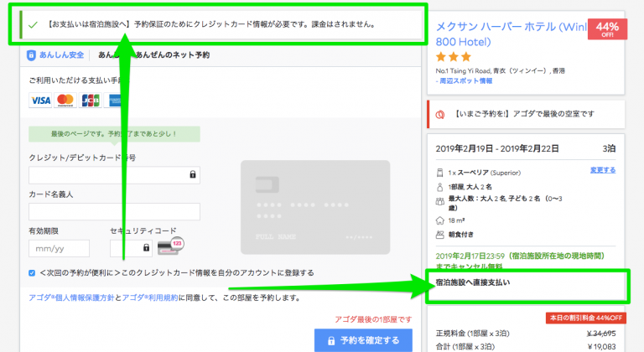644x352 pixels.
Task: Click the grey credit card preview image
Action: [x=314, y=205]
